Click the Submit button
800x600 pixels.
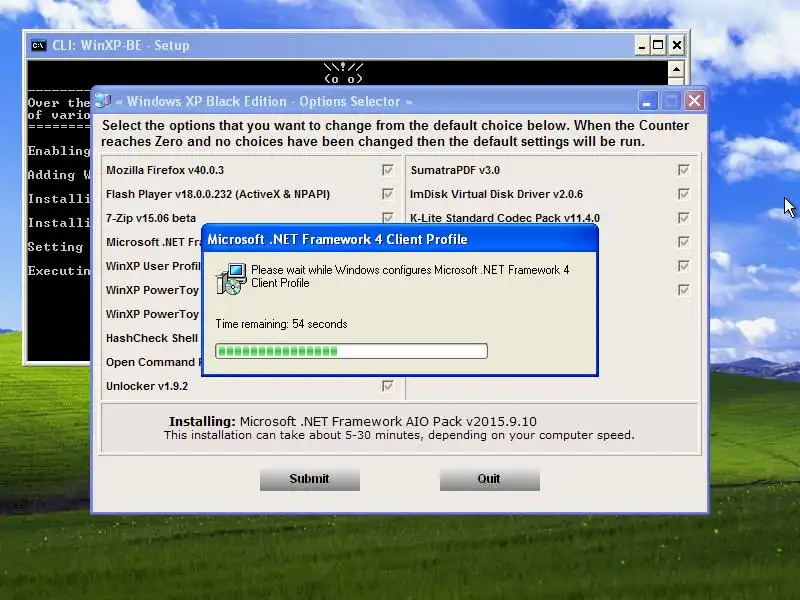tap(310, 479)
